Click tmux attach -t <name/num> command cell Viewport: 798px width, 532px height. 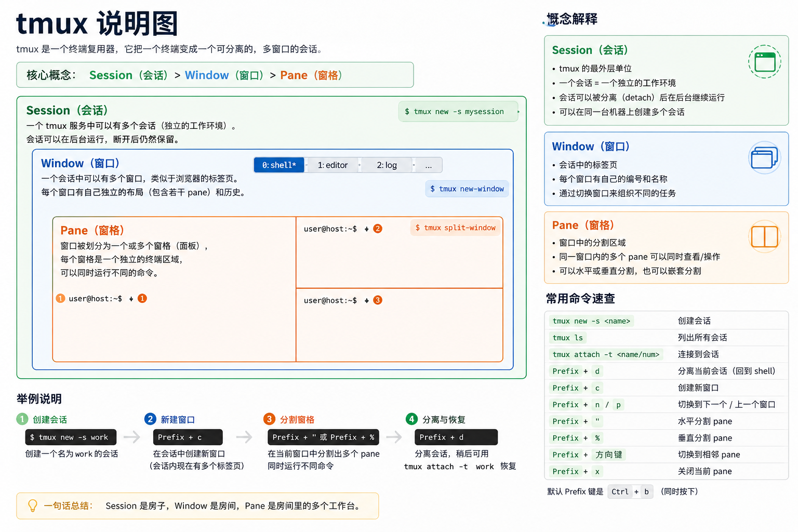point(606,354)
